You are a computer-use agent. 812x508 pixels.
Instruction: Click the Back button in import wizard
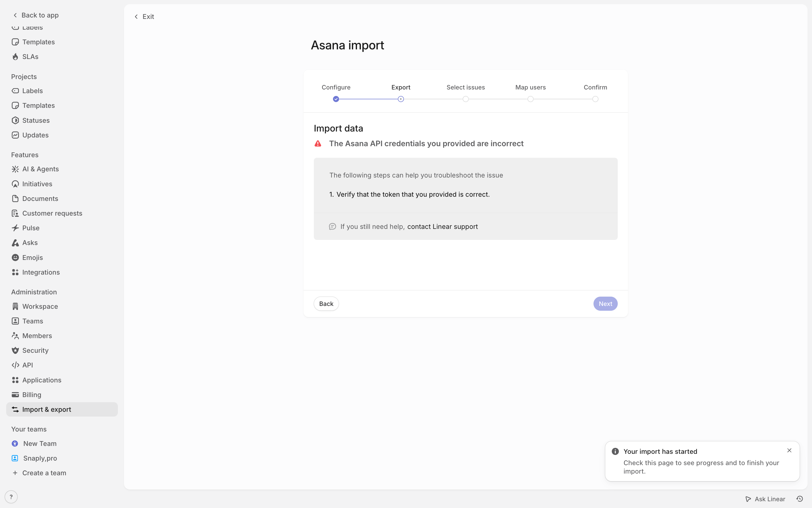pyautogui.click(x=326, y=304)
